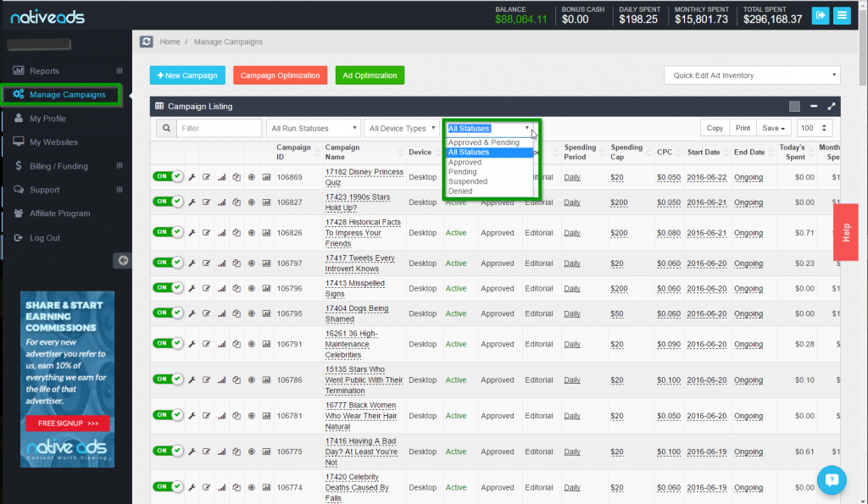Toggle ON switch for campaign 106797
Image resolution: width=868 pixels, height=504 pixels.
pos(168,263)
